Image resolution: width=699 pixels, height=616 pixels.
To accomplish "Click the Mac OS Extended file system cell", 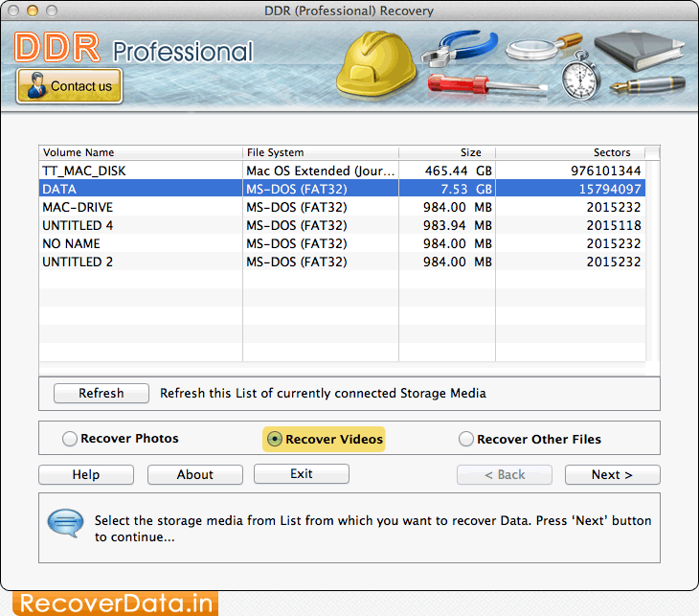I will pos(321,171).
